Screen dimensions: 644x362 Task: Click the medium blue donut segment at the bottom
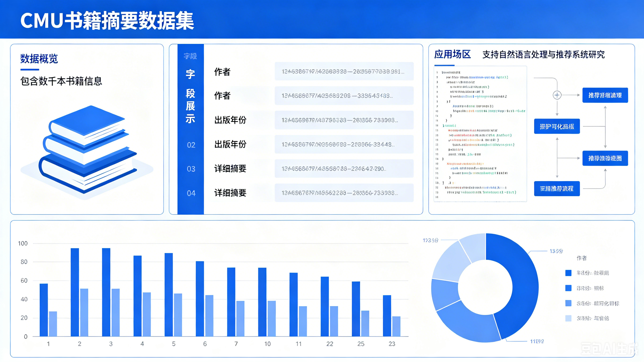(x=470, y=323)
